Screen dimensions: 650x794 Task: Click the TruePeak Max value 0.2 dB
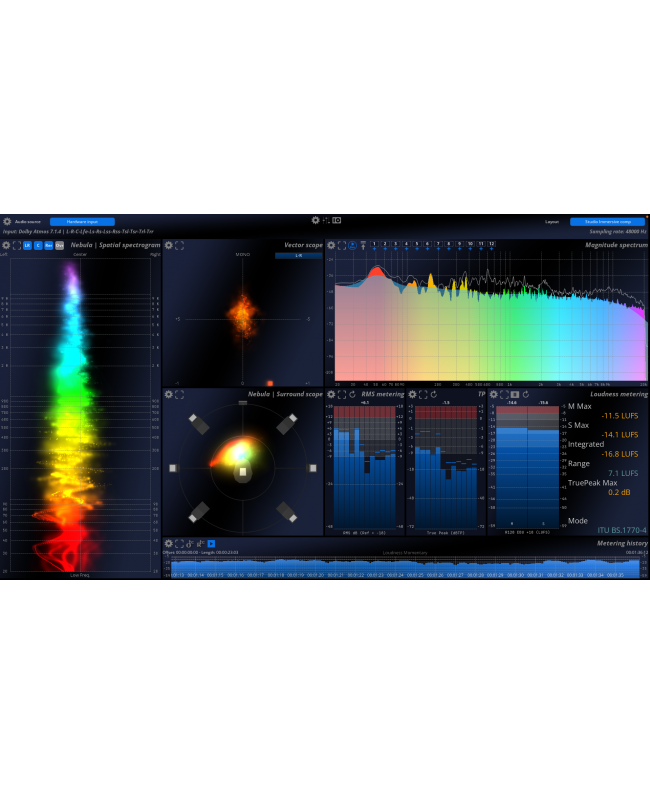[619, 493]
